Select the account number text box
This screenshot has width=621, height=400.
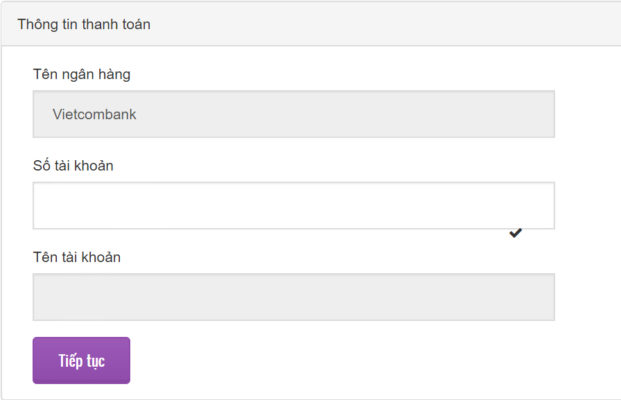(x=293, y=205)
